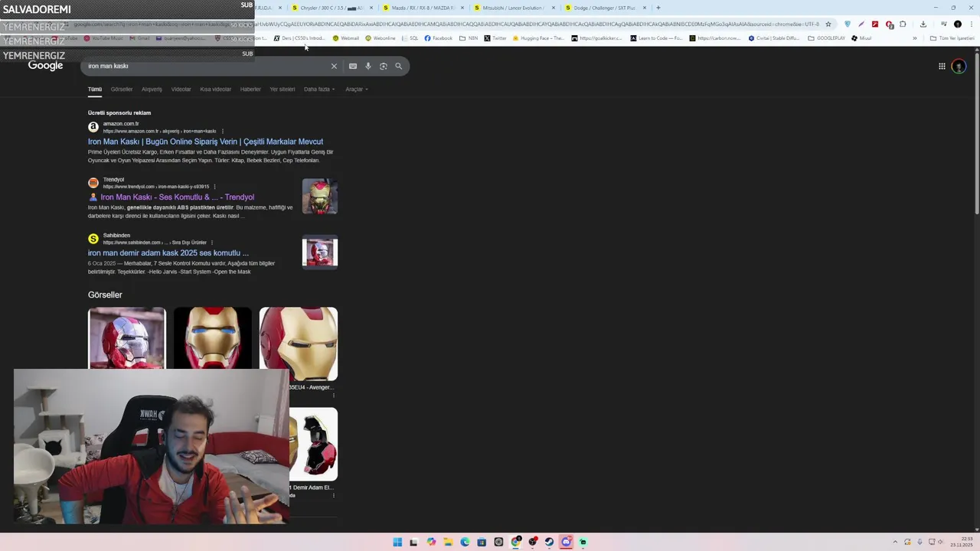Screen dimensions: 980x551
Task: Open the GOOGLEPLAY bookmark folder
Action: 826,38
